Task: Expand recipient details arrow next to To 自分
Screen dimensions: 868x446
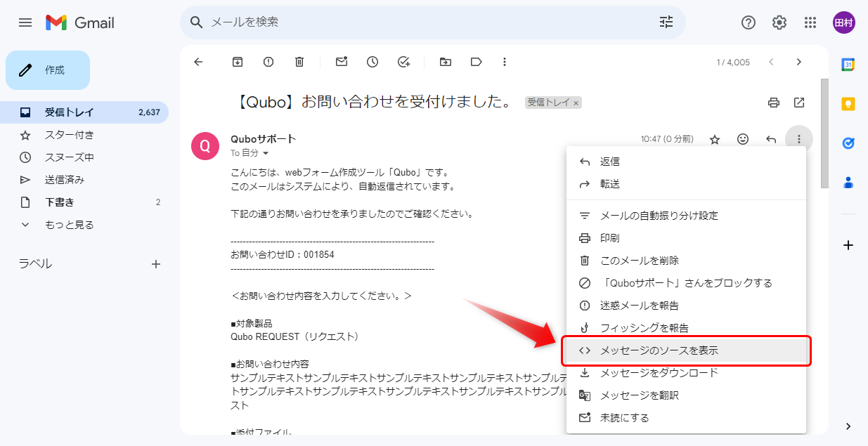Action: (266, 153)
